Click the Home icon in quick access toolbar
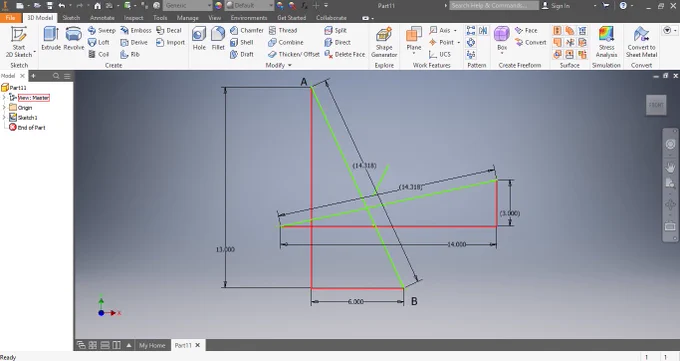Viewport: 680px width, 361px height. (97, 6)
